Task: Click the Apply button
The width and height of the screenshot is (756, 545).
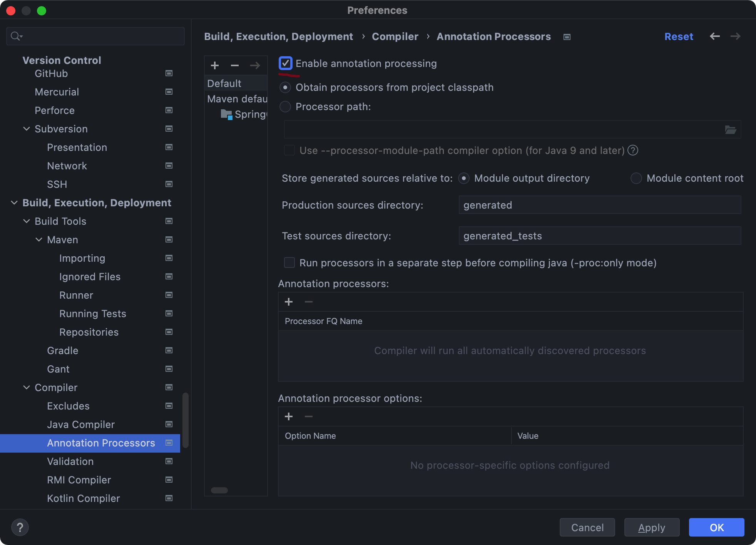Action: click(x=651, y=527)
